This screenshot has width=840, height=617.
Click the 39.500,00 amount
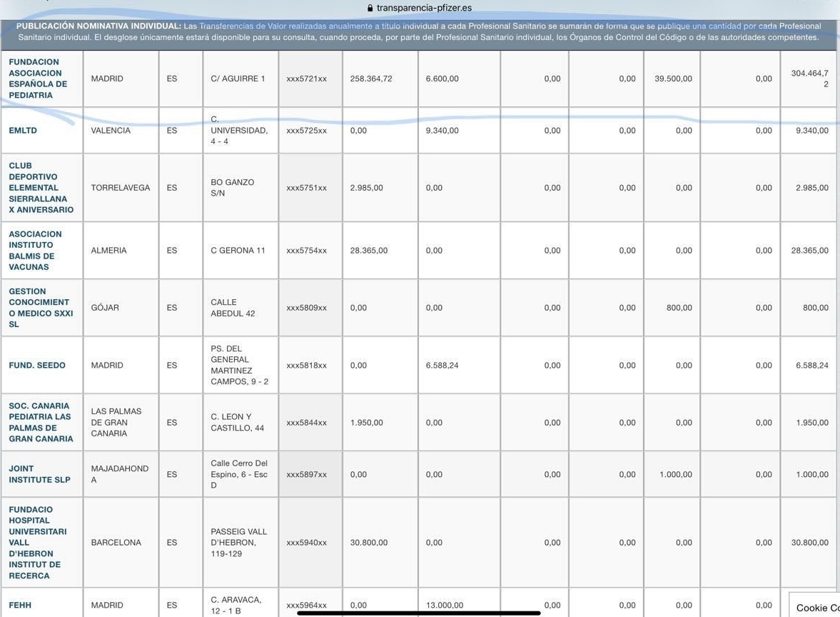click(674, 79)
